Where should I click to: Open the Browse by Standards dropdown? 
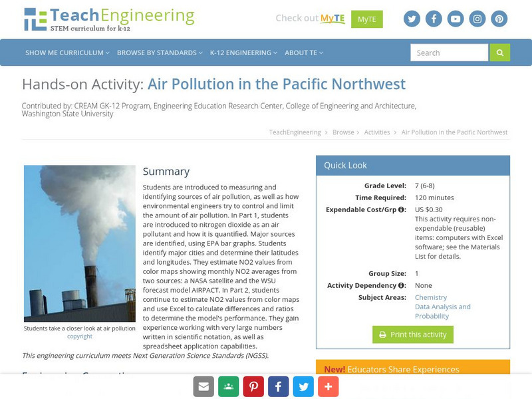click(x=160, y=53)
